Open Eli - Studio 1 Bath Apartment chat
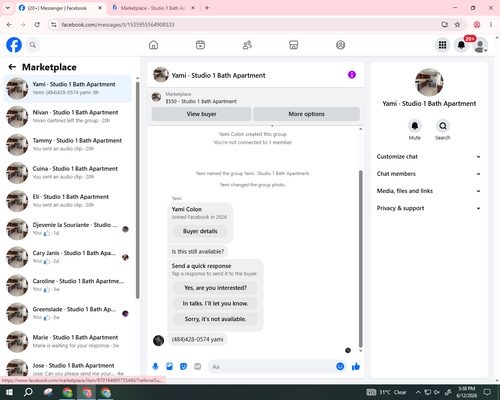Screen dimensions: 500x400 click(67, 201)
